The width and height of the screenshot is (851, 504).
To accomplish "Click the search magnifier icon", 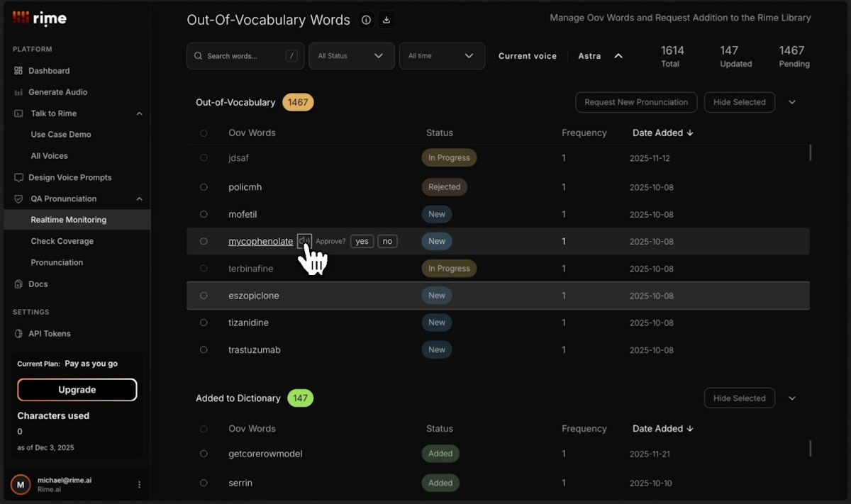I will (198, 56).
